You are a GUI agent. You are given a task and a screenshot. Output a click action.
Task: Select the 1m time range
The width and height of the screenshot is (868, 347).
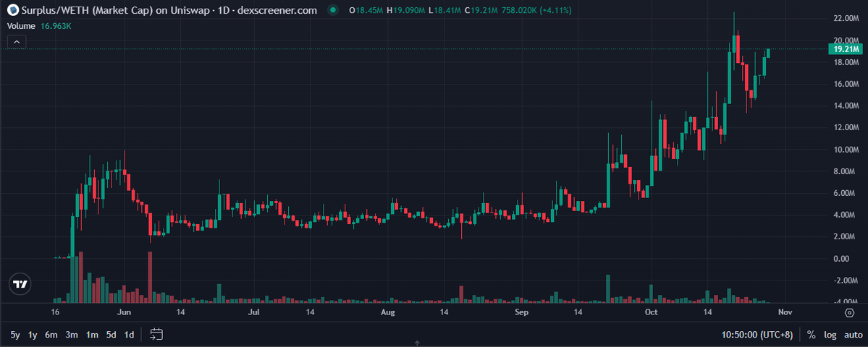pyautogui.click(x=92, y=335)
